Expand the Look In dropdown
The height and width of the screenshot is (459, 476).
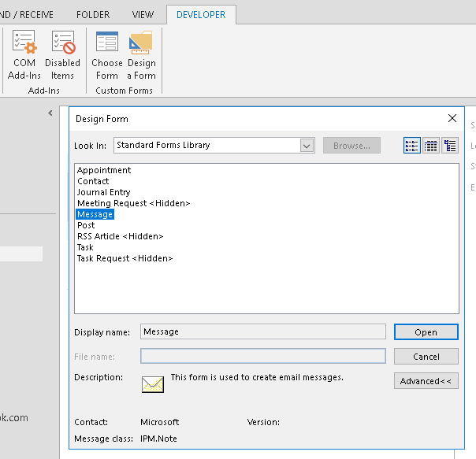point(307,146)
